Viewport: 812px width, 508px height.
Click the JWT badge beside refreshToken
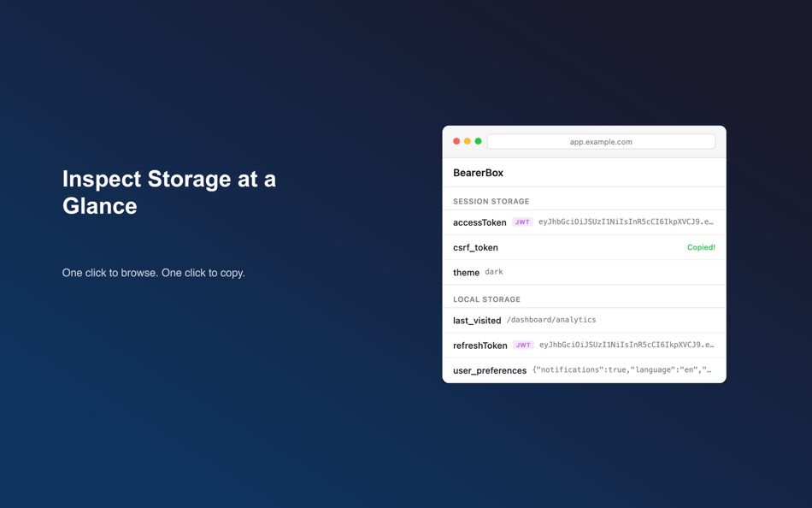tap(522, 345)
